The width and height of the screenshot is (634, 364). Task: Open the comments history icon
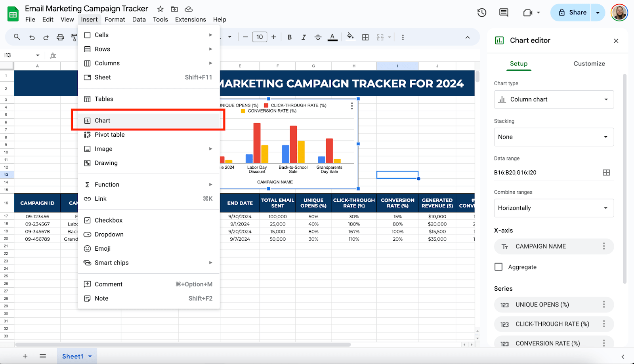coord(504,13)
